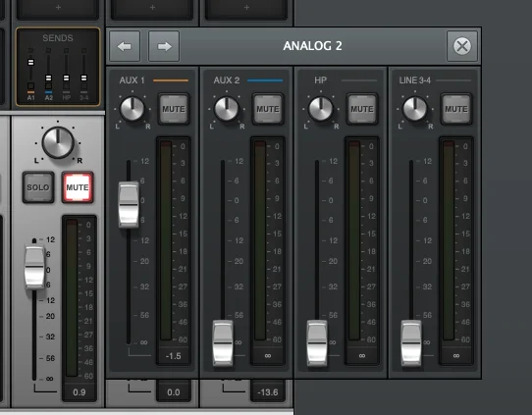
Task: Click the HP send level value field
Action: click(x=362, y=356)
